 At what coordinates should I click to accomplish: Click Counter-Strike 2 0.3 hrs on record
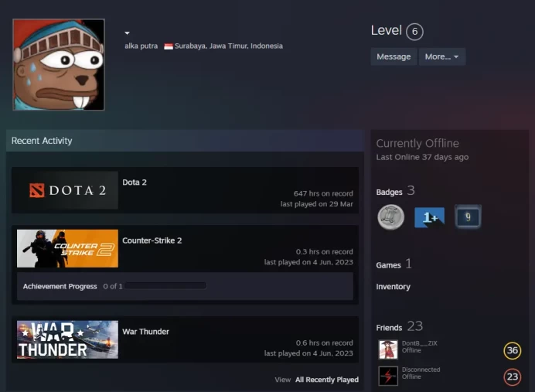coord(324,252)
